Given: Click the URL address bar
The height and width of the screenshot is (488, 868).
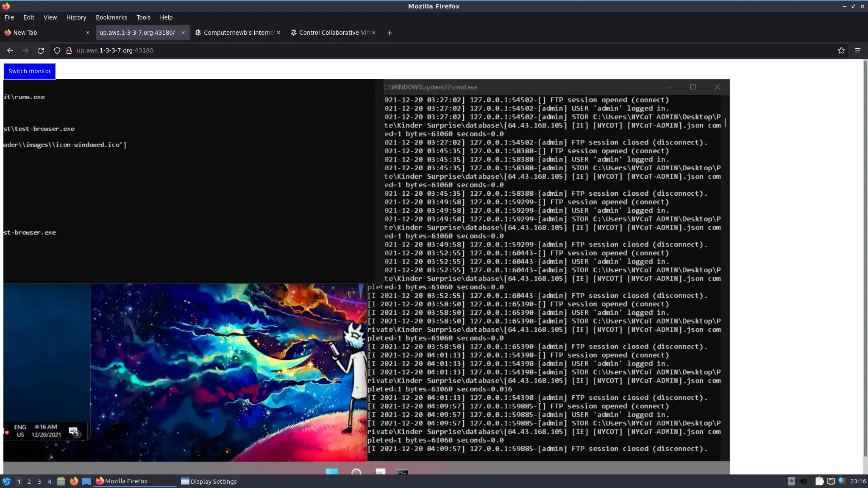Looking at the screenshot, I should click(x=424, y=50).
